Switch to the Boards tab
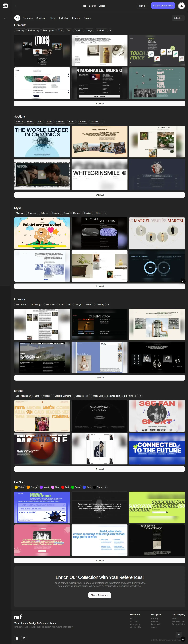This screenshot has height=644, width=188. point(92,6)
